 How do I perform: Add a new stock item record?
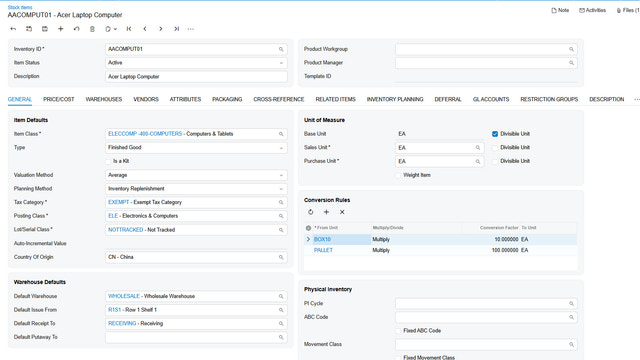pos(60,29)
